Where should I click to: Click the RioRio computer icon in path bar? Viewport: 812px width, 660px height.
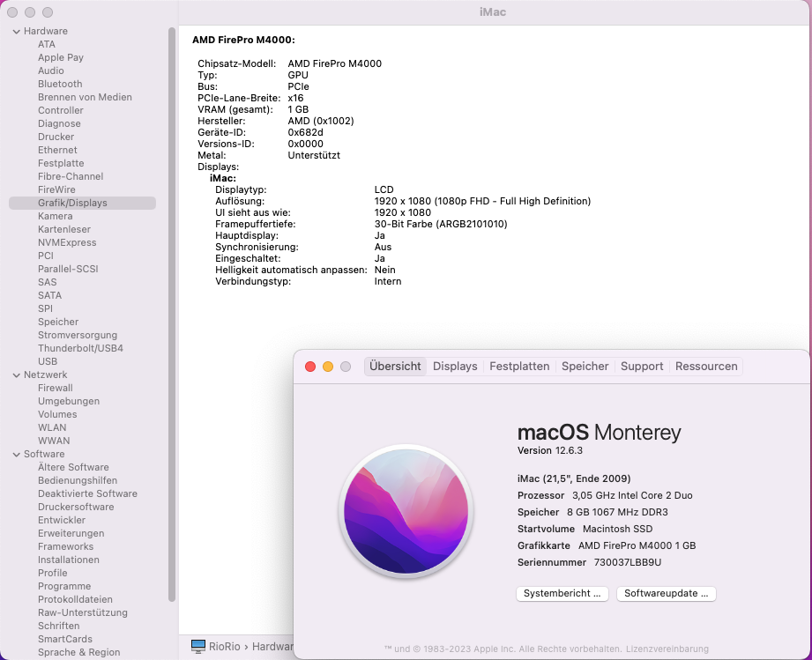(x=197, y=647)
